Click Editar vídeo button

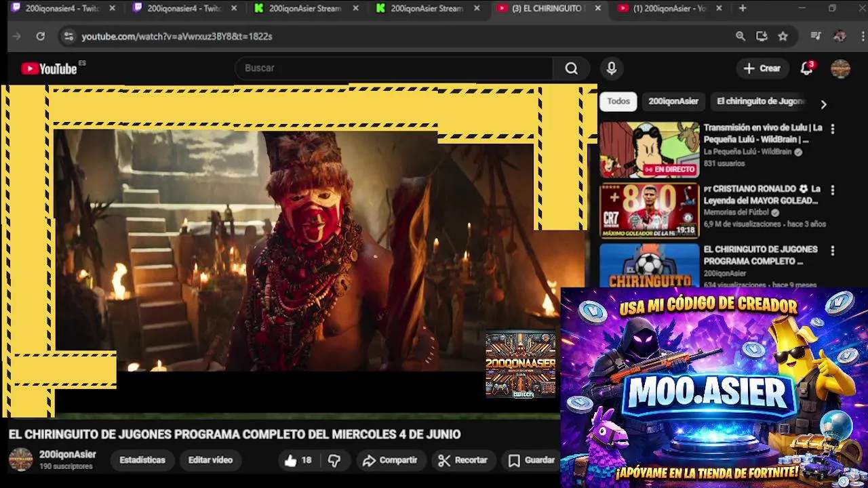pyautogui.click(x=210, y=460)
